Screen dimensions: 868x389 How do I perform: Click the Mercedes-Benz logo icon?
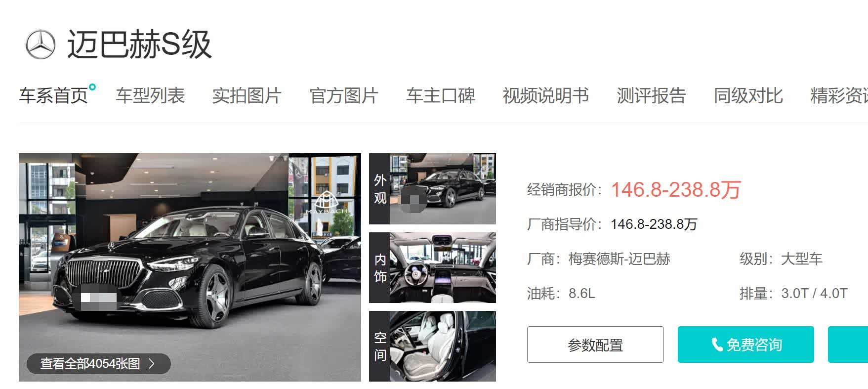(41, 44)
